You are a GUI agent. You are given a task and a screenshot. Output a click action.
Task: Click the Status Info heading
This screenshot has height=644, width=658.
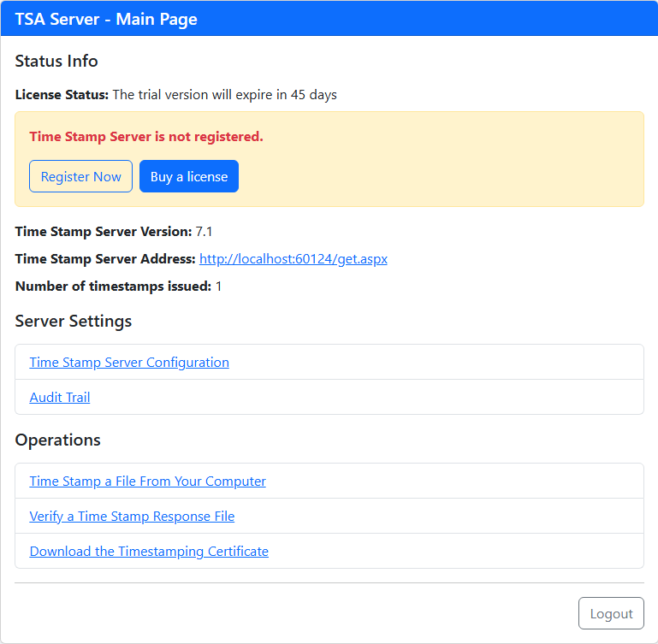point(56,61)
